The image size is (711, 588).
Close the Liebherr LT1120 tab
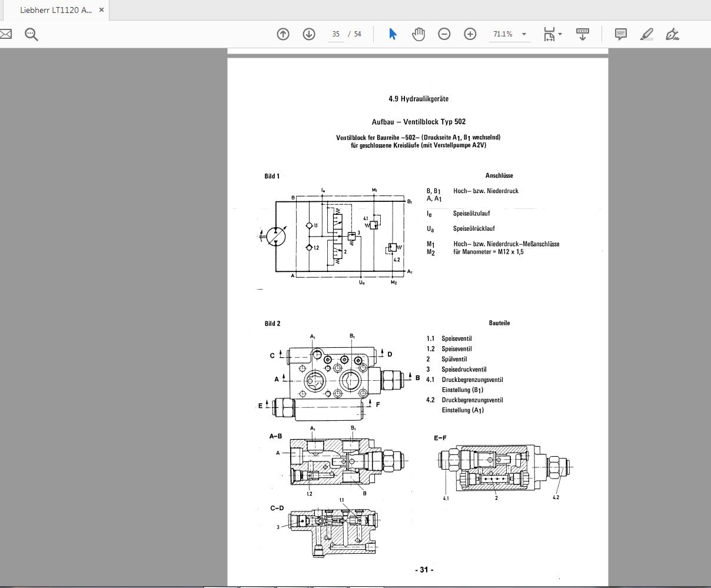[x=101, y=10]
